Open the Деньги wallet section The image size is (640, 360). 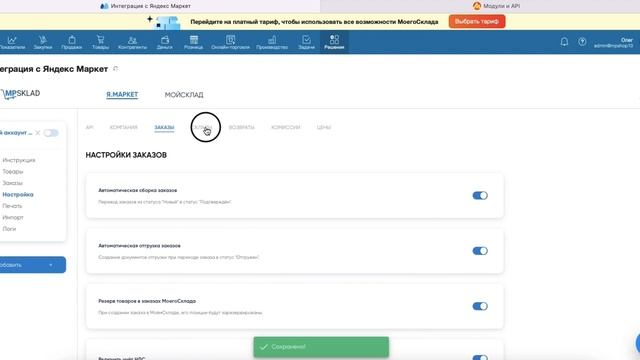tap(165, 42)
